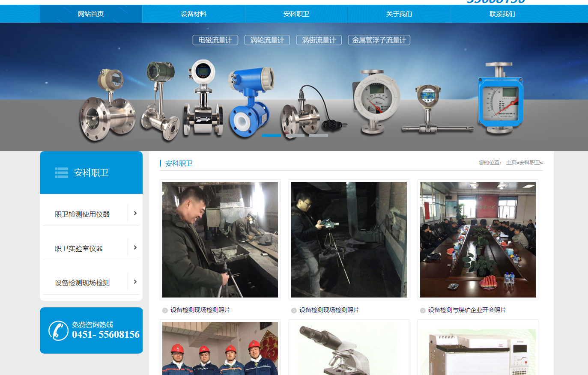Select the 电磁流量计 banner label

(215, 40)
